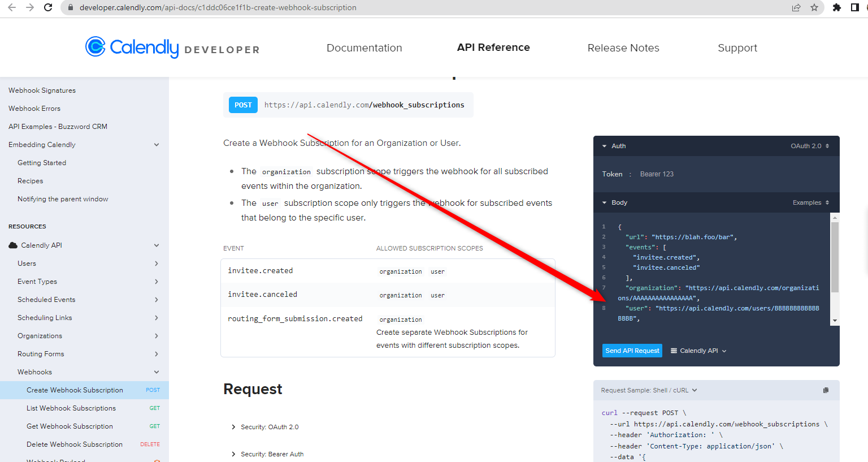Click the invitee.created event row

(x=388, y=271)
